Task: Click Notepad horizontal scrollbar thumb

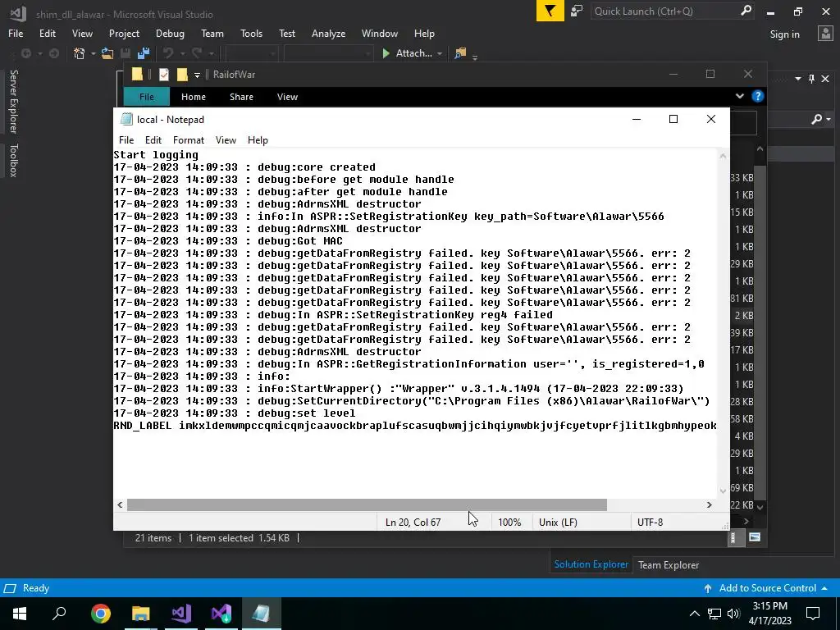Action: click(367, 504)
